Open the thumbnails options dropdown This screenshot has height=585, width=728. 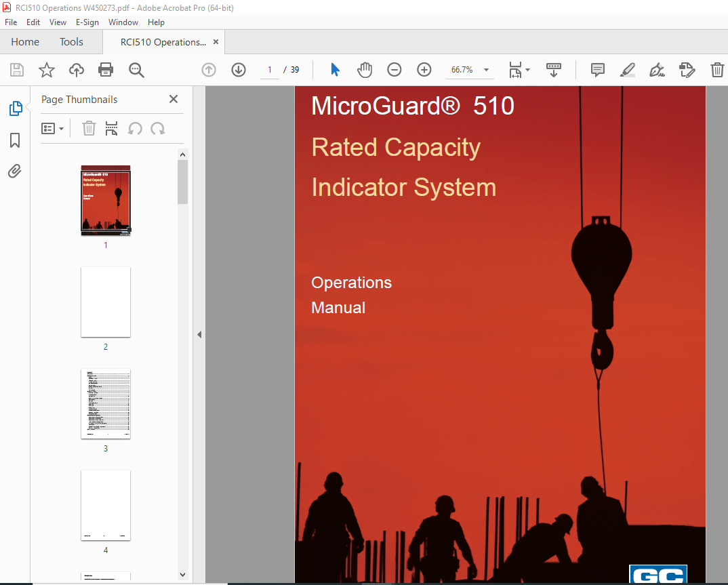(x=52, y=129)
